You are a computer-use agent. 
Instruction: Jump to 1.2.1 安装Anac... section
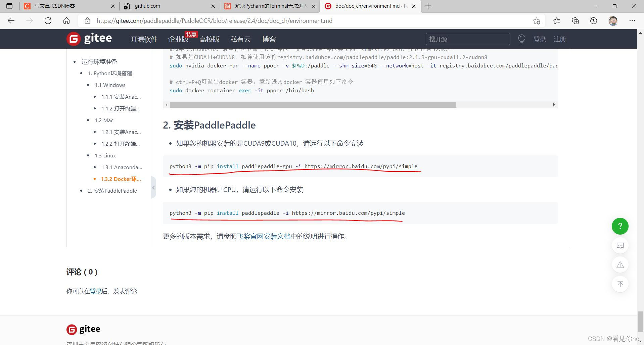point(121,132)
